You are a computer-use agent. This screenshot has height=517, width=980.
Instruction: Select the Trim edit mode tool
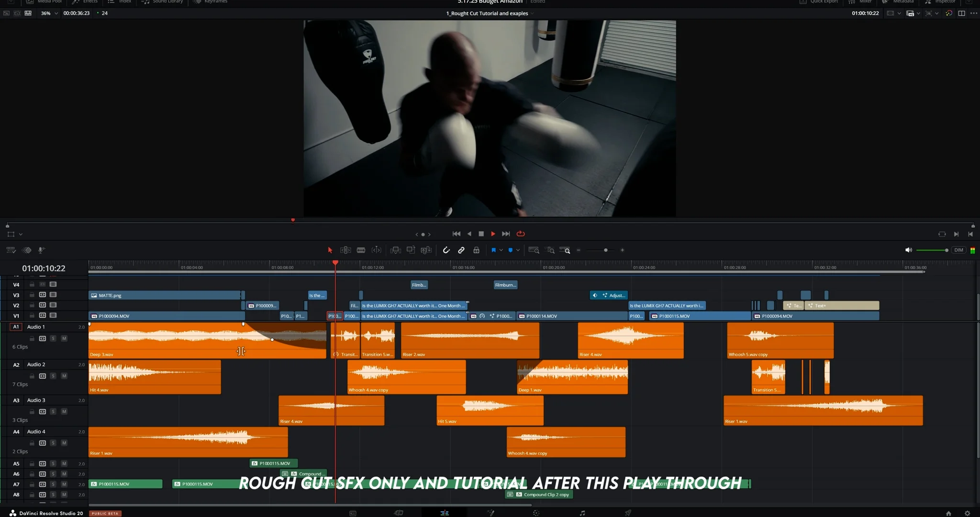coord(345,250)
